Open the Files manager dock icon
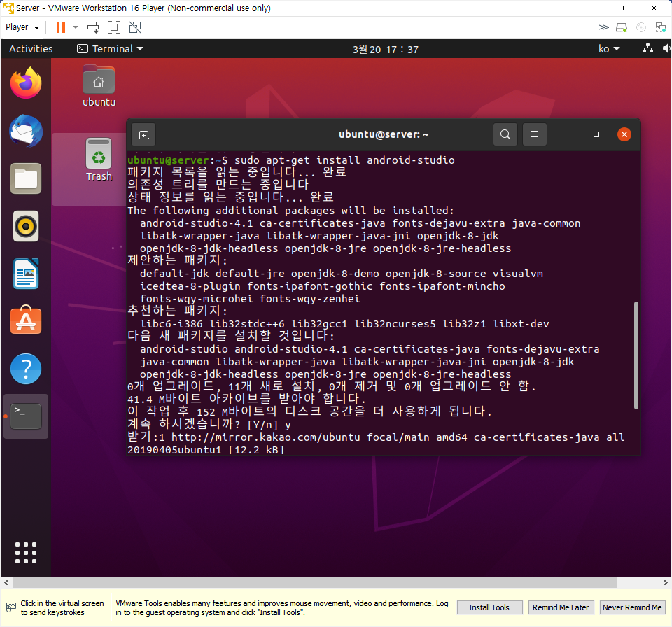 click(26, 178)
